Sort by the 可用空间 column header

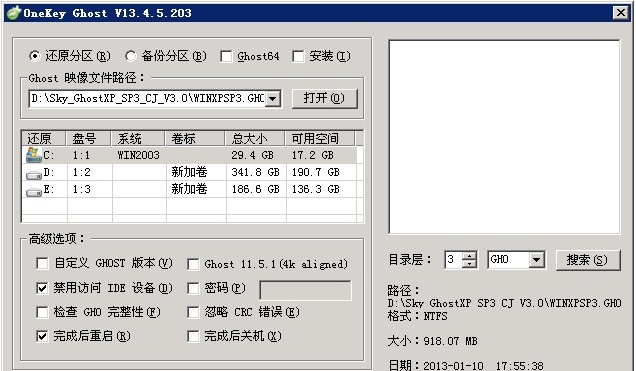coord(320,139)
